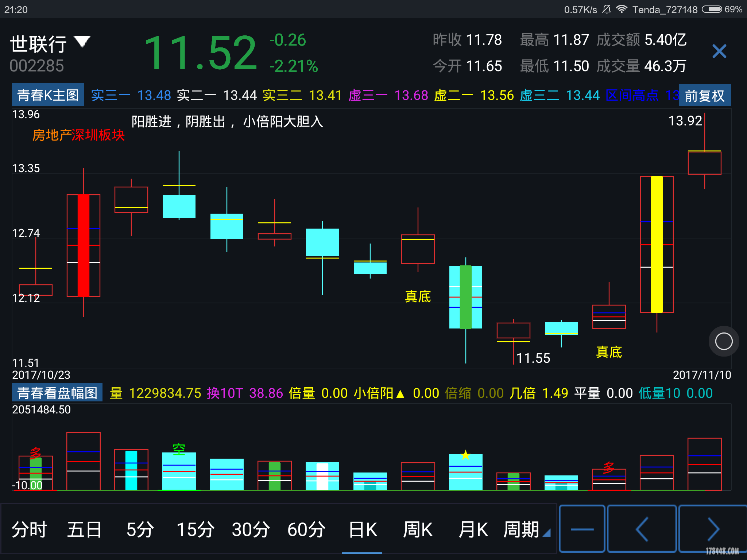Tap the 实三二 13.41 indicator value
The image size is (747, 560).
[302, 95]
